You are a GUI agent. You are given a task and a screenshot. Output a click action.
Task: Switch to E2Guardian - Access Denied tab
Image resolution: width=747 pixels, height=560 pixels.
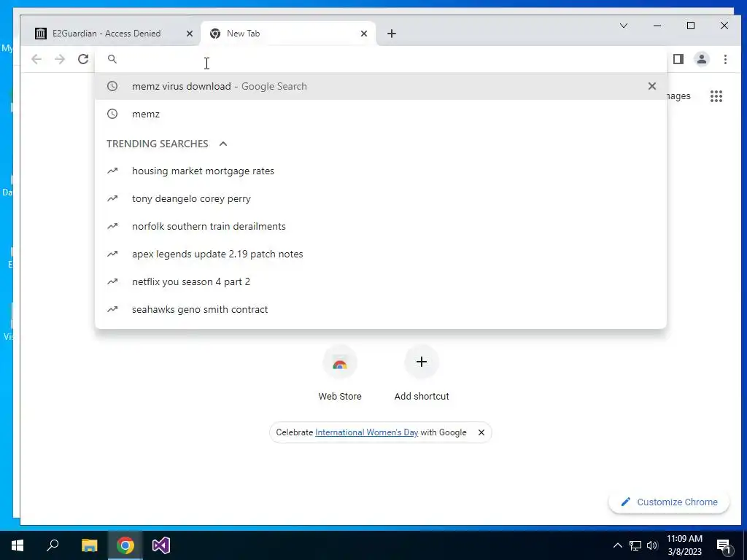pyautogui.click(x=113, y=34)
